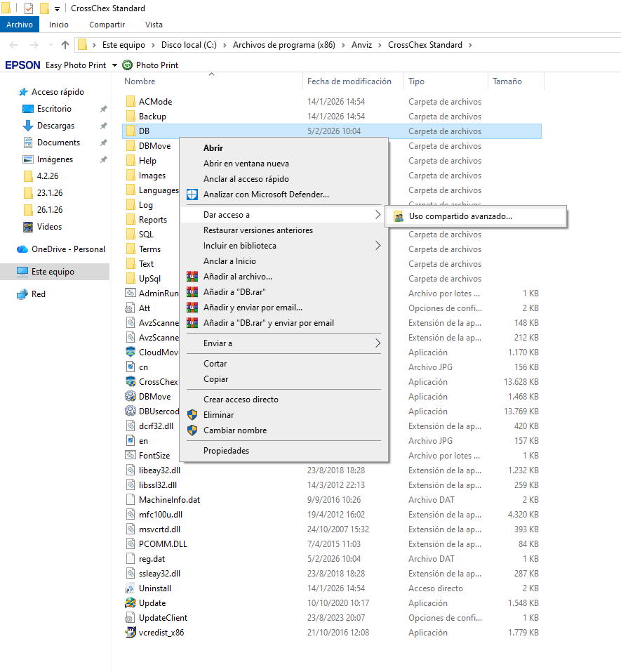Click the Microsoft Defender shield icon

click(192, 195)
